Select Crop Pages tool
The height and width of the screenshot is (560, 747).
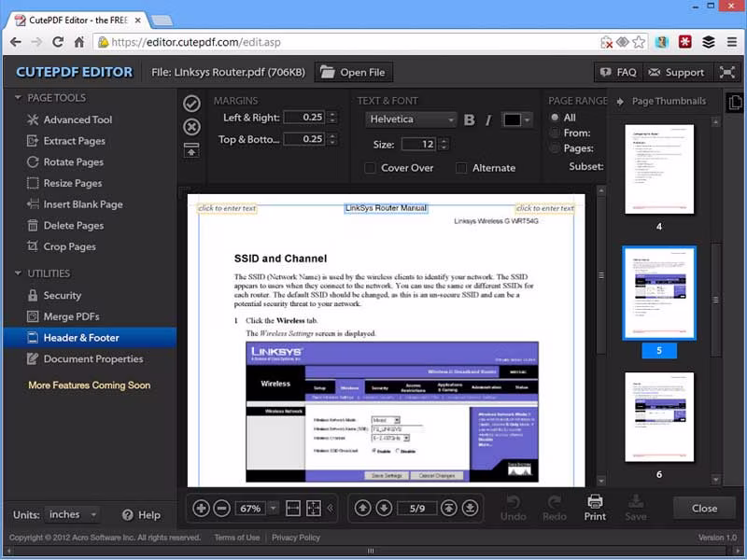tap(61, 246)
